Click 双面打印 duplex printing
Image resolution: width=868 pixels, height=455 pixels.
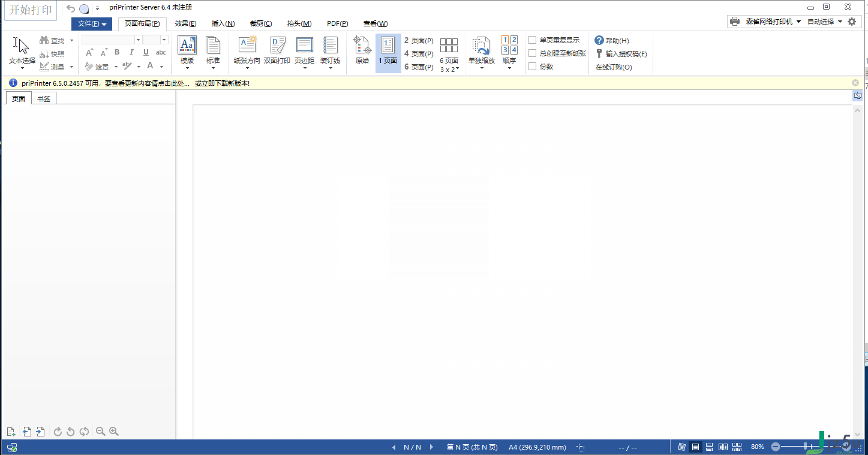click(x=277, y=50)
